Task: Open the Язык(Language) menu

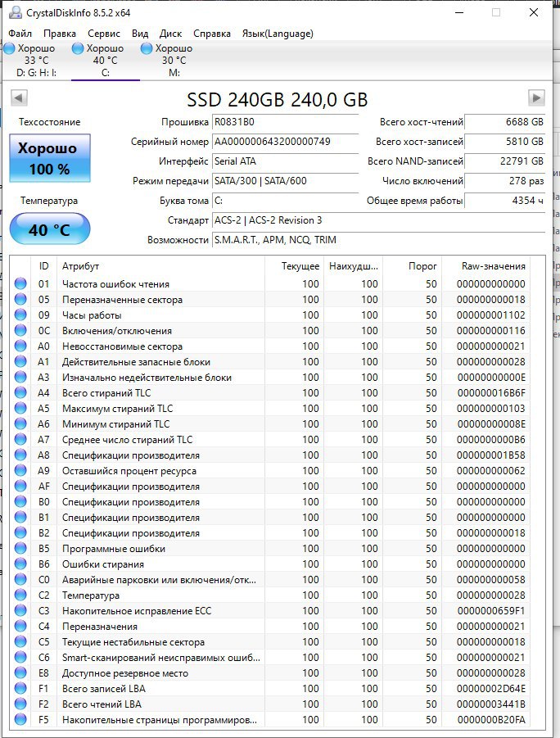Action: pos(278,34)
